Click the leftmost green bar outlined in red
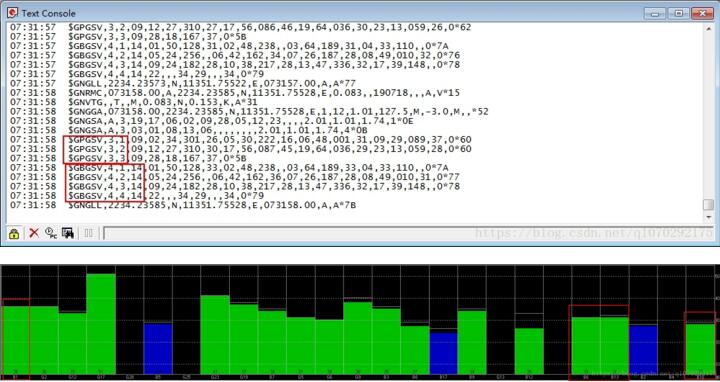 pyautogui.click(x=15, y=340)
